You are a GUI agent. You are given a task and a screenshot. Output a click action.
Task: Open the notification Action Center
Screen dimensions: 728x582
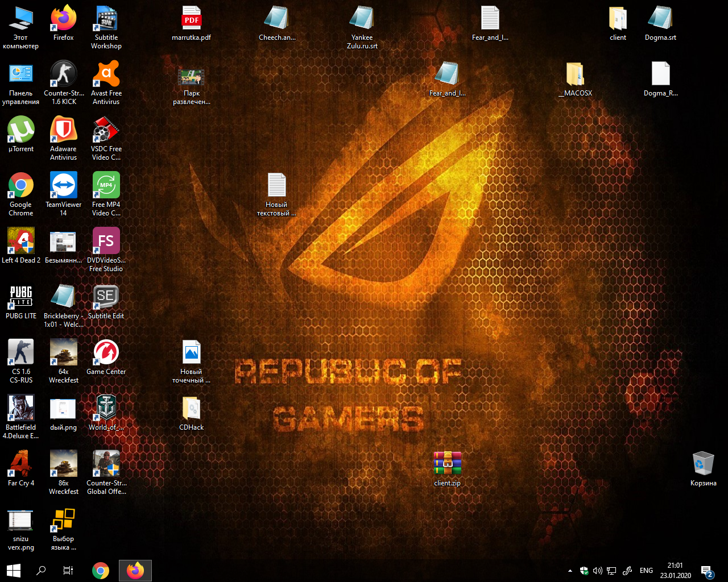tap(707, 571)
